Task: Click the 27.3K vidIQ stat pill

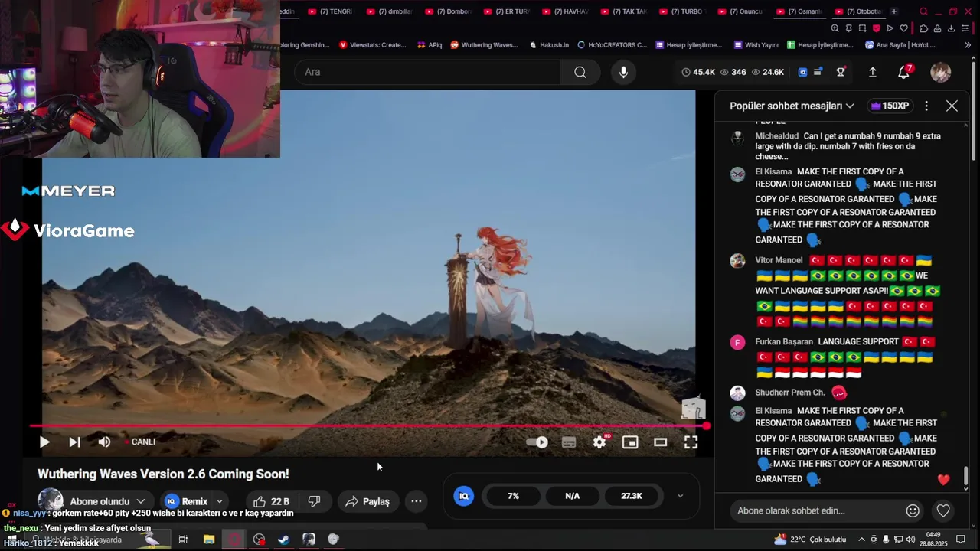Action: point(632,496)
